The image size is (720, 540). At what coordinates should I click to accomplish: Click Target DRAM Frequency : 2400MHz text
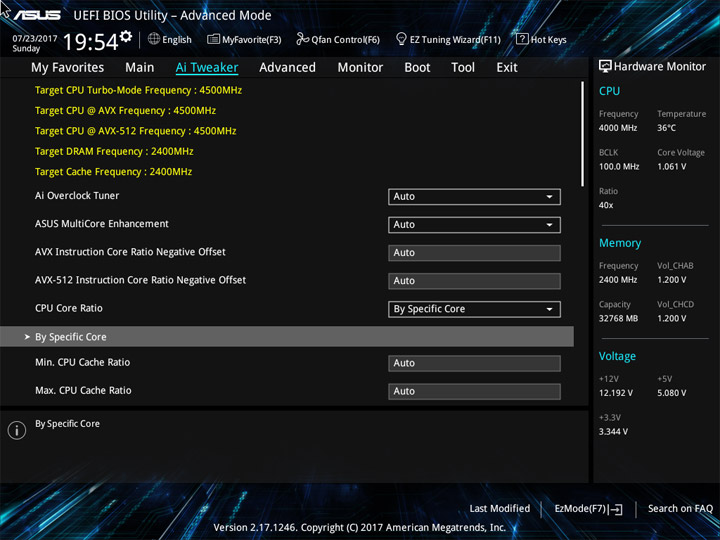[114, 151]
